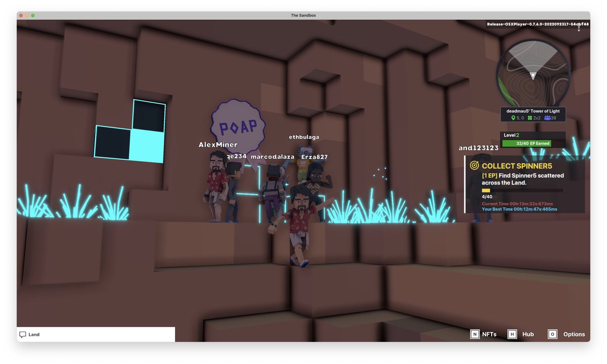Click the marcodalaza player name tag
Screen dimensions: 607x364
(272, 157)
